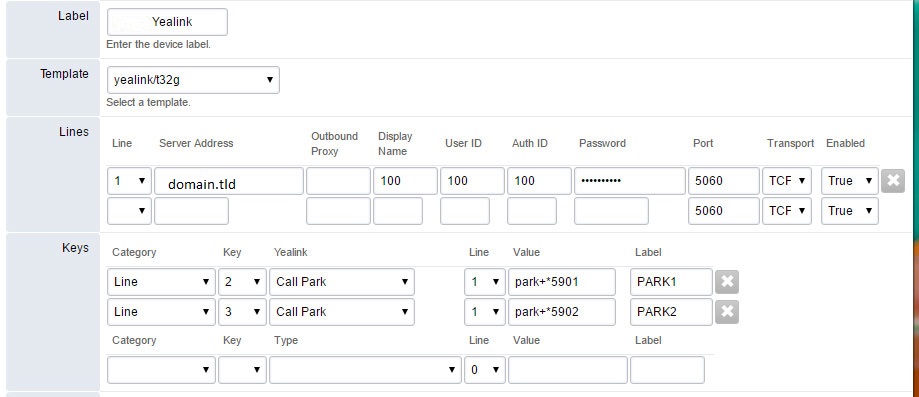Open Line dropdown showing 0 in new key row
This screenshot has width=919, height=397.
pos(485,370)
